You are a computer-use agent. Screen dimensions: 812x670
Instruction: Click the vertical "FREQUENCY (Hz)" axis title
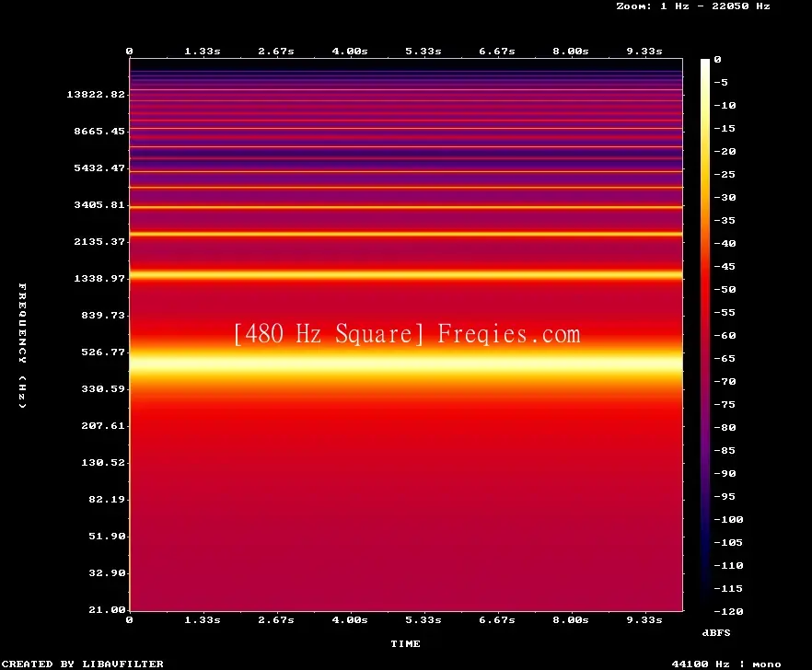click(22, 345)
